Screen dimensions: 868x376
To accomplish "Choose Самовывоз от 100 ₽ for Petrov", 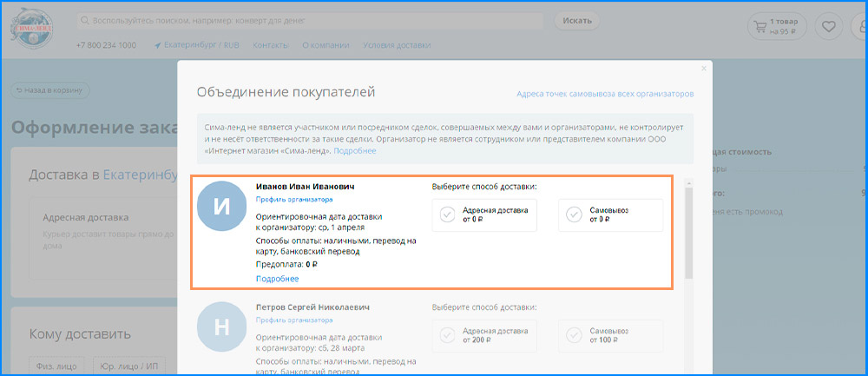I will click(x=610, y=335).
